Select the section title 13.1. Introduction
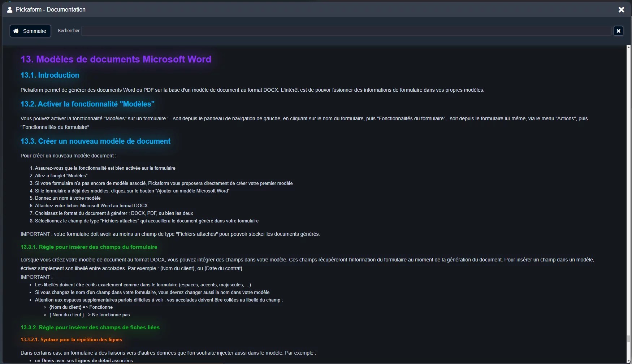 point(50,75)
